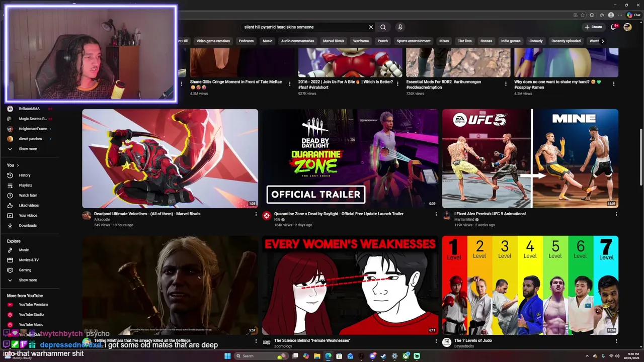
Task: Play Dead by Daylight Quarantine Zone thumbnail
Action: 350,158
